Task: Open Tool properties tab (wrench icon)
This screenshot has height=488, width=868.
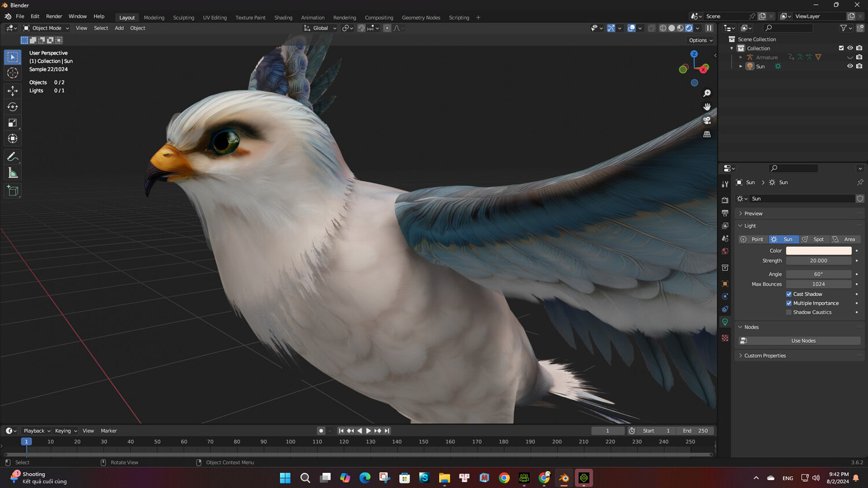Action: (x=725, y=184)
